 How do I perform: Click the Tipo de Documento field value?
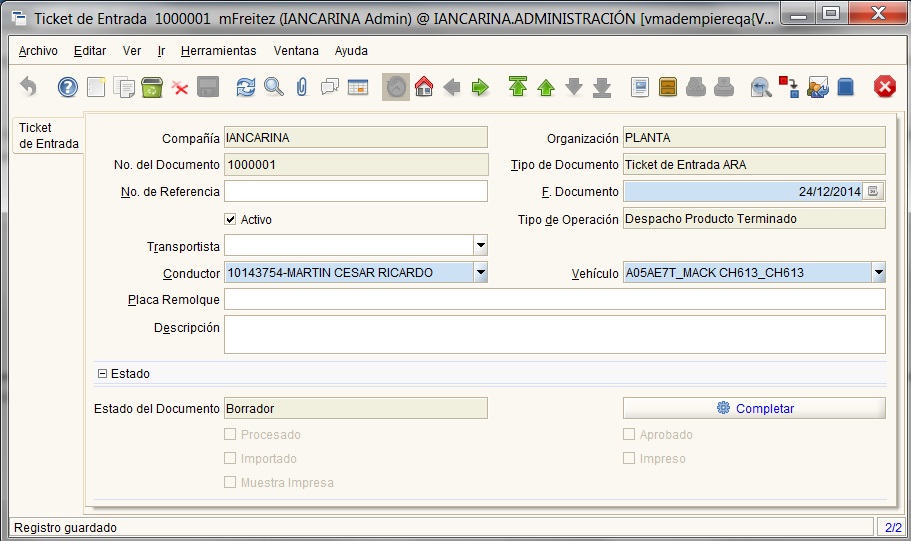click(x=754, y=164)
